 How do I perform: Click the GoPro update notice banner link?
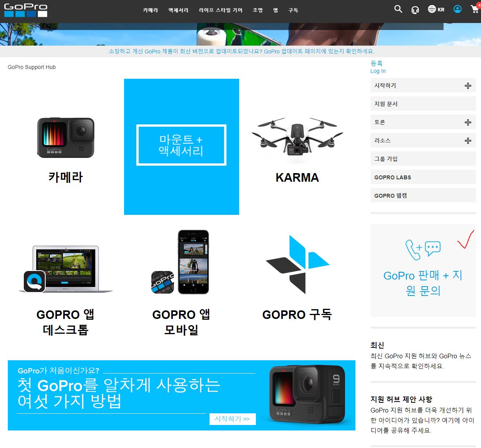click(241, 51)
